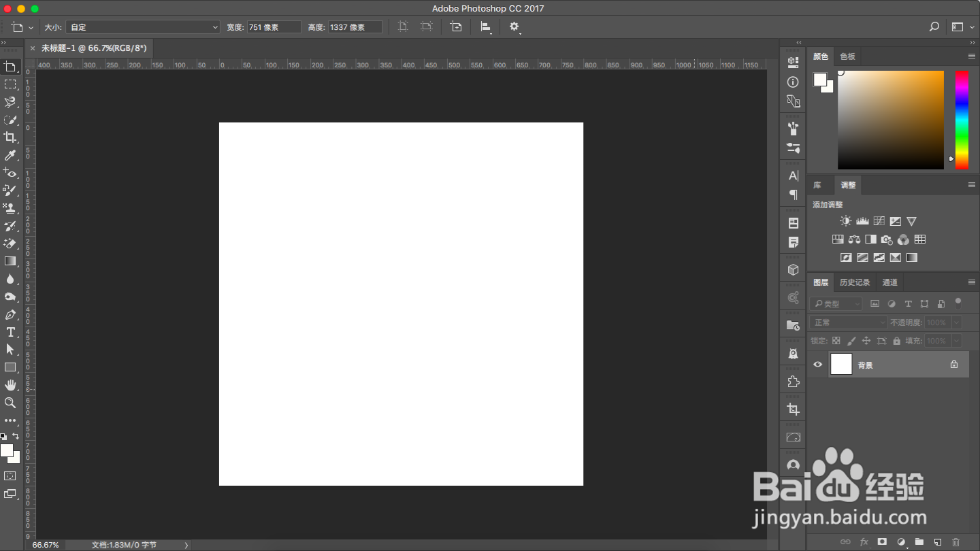Select the Hand tool
Image resolution: width=980 pixels, height=551 pixels.
coord(10,385)
